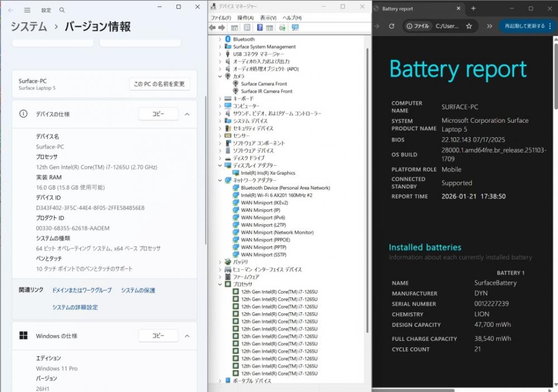Open a new browser tab
Screen dimensions: 558x392
pyautogui.click(x=473, y=8)
